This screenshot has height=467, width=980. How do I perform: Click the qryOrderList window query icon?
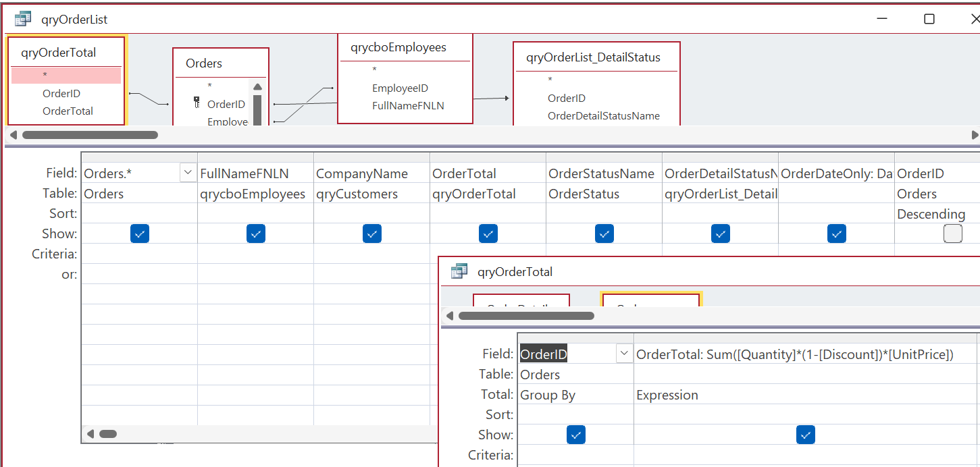click(x=23, y=19)
